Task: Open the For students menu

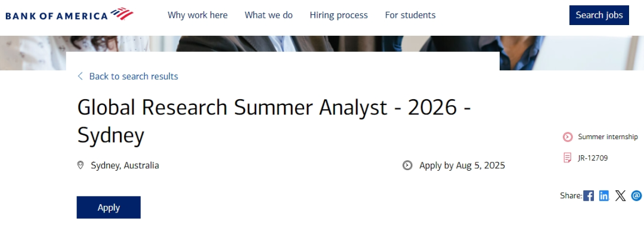Action: pyautogui.click(x=410, y=16)
